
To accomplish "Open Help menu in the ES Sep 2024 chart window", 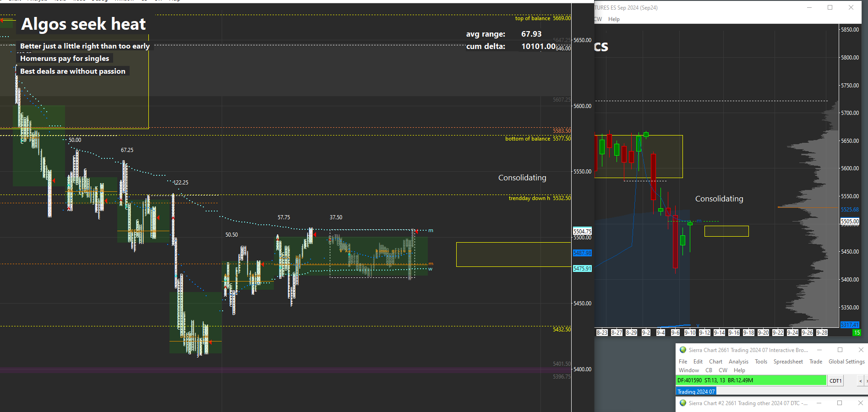I will [614, 19].
